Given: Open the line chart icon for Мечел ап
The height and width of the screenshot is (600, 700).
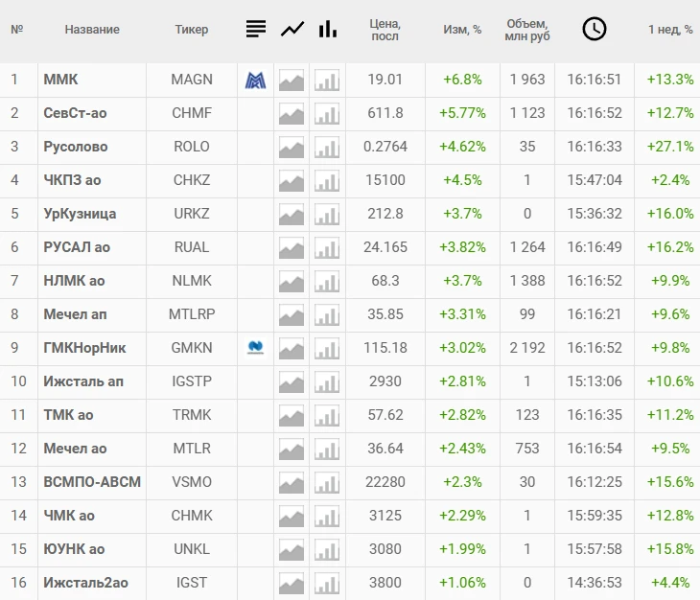Looking at the screenshot, I should tap(292, 315).
